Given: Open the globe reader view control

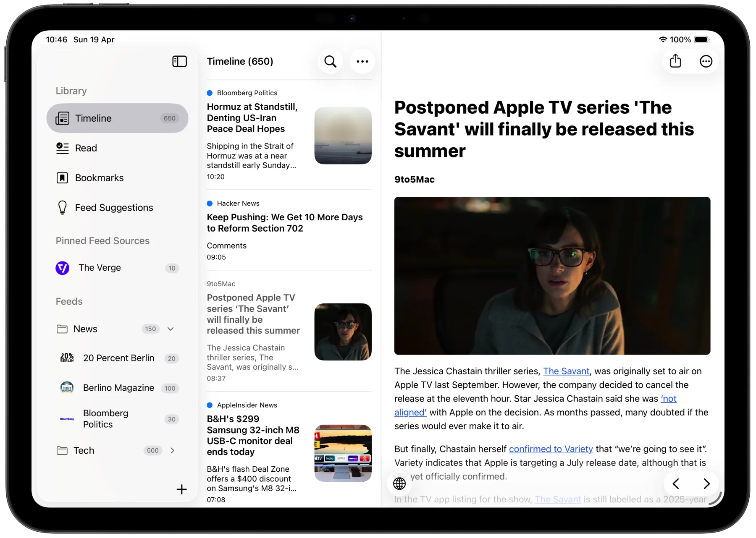Looking at the screenshot, I should click(x=399, y=483).
